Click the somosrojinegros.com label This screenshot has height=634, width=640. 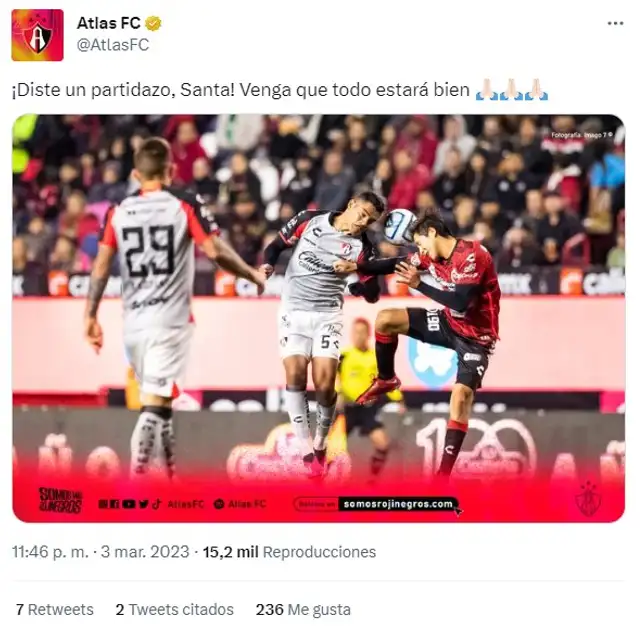(x=398, y=504)
